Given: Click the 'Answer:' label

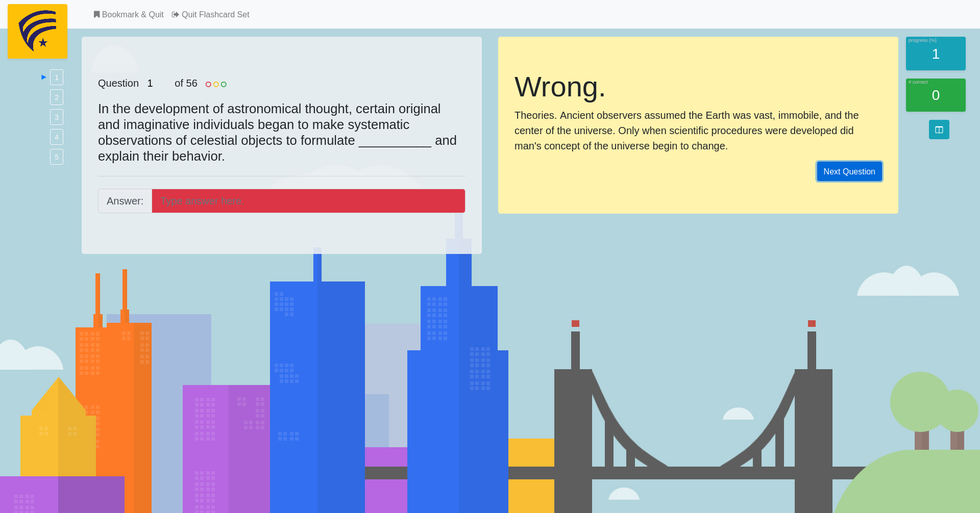Looking at the screenshot, I should tap(125, 201).
